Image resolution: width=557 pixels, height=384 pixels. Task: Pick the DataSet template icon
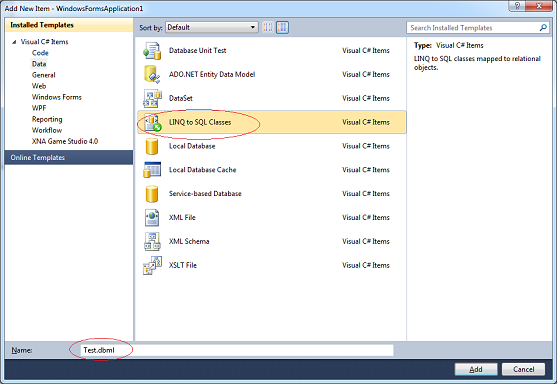point(152,98)
